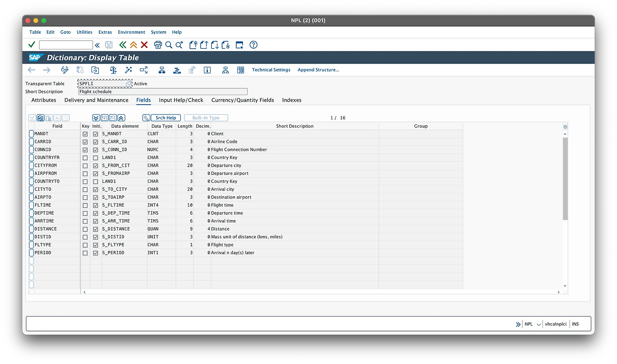Viewport: 617px width, 364px height.
Task: Switch to the Indexes tab
Action: point(292,100)
